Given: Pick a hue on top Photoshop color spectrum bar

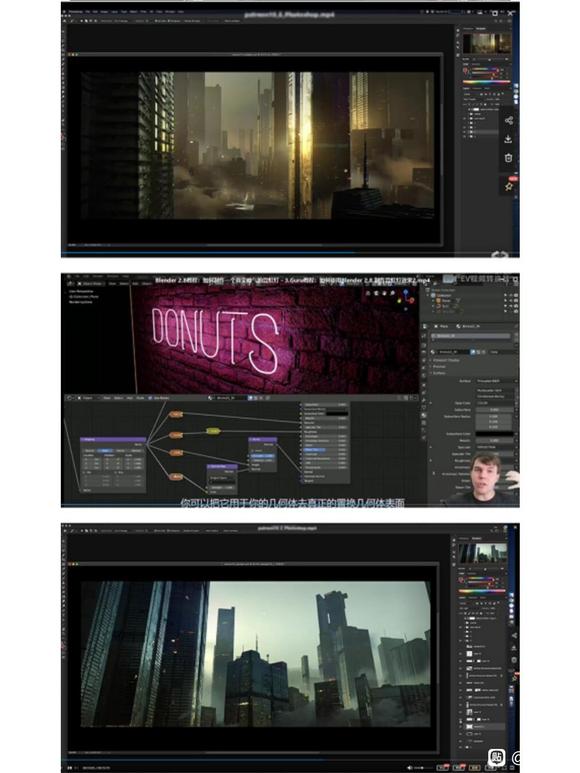Looking at the screenshot, I should pos(487,82).
